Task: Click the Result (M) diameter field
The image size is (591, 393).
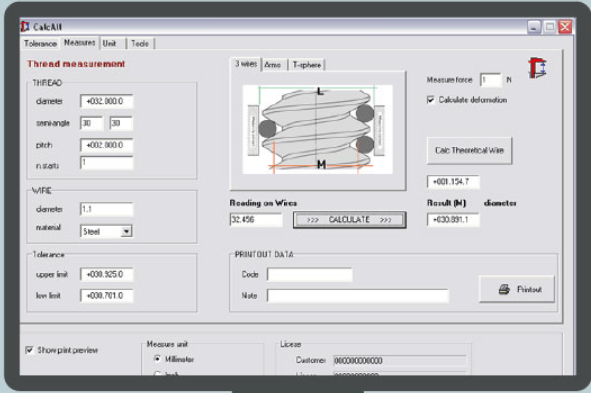Action: click(x=453, y=220)
